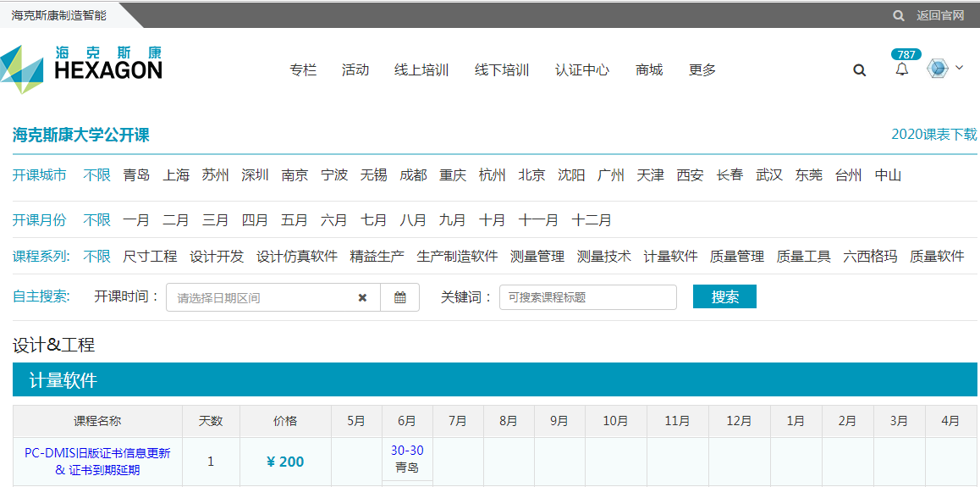Click the 搜索 button
Image resolution: width=980 pixels, height=487 pixels.
725,297
